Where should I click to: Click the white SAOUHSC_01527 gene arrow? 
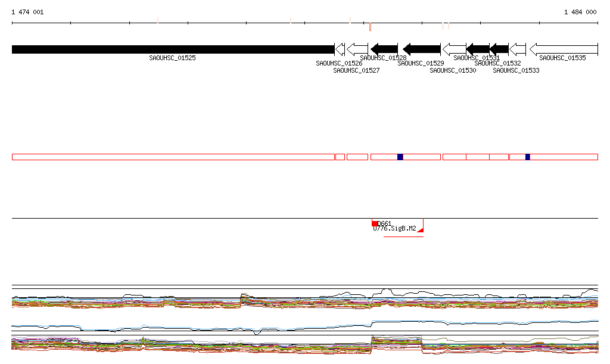357,49
